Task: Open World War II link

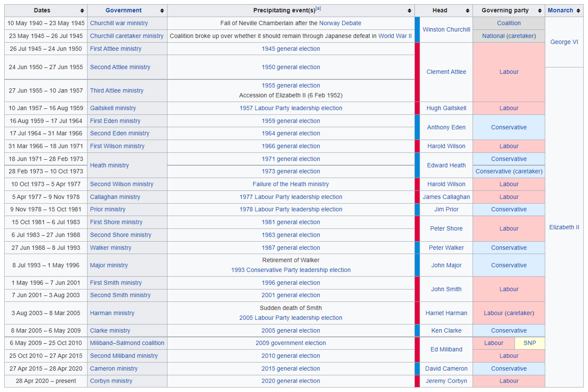Action: (x=395, y=36)
